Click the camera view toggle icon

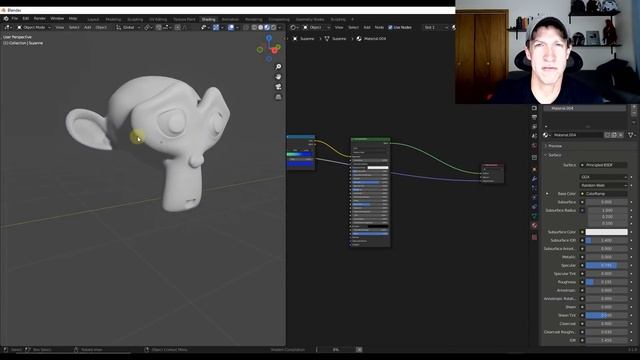tap(278, 87)
